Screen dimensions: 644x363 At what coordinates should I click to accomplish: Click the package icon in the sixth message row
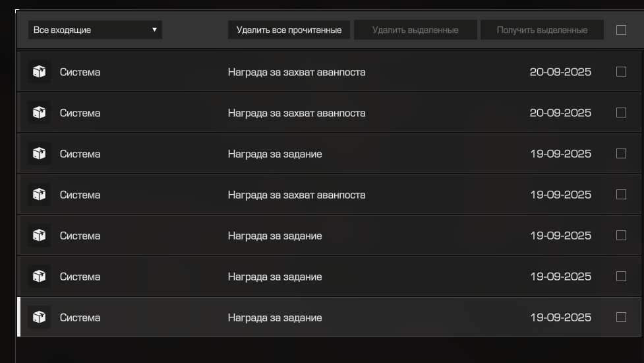[39, 277]
